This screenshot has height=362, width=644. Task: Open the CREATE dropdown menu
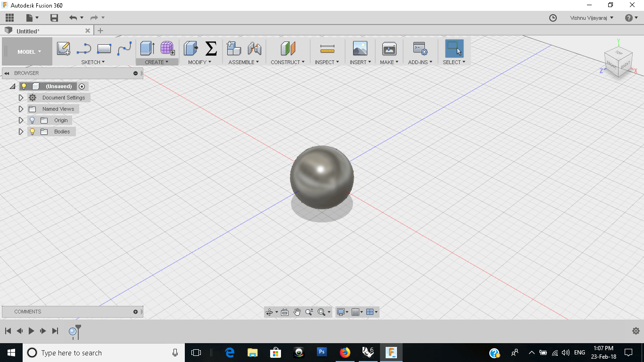tap(157, 62)
